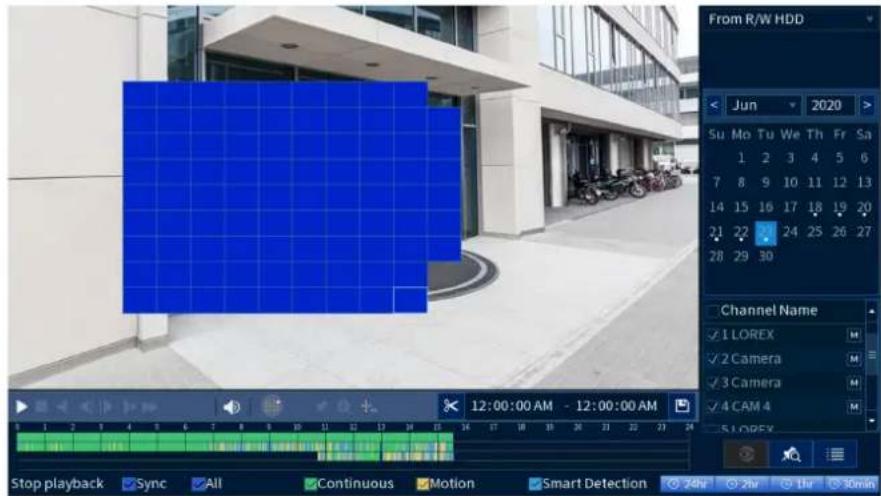Go to previous month arrow
The image size is (881, 496).
click(x=714, y=105)
